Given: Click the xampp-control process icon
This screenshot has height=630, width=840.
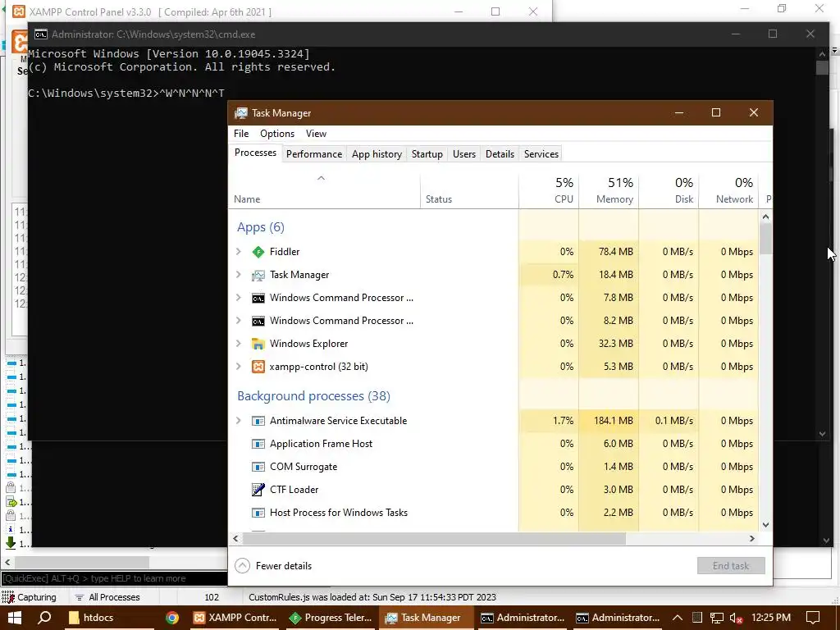Looking at the screenshot, I should pyautogui.click(x=258, y=367).
